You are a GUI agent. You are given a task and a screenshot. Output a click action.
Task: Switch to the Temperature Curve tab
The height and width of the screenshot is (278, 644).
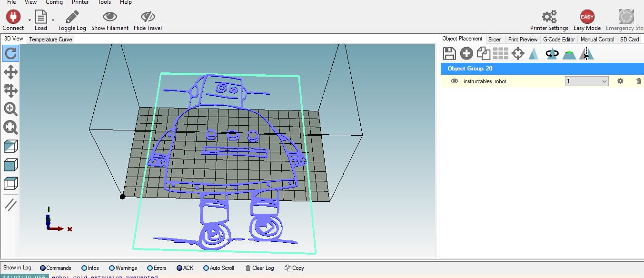pyautogui.click(x=50, y=40)
